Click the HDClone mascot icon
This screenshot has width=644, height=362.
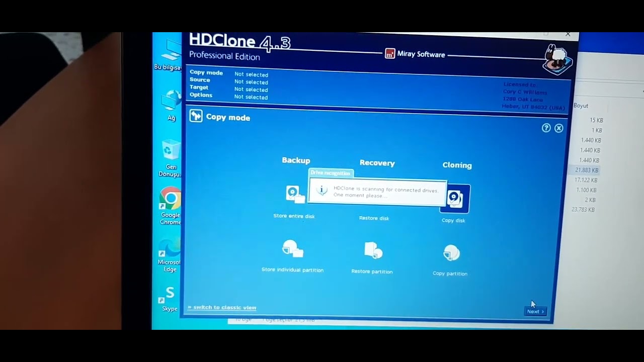point(557,59)
